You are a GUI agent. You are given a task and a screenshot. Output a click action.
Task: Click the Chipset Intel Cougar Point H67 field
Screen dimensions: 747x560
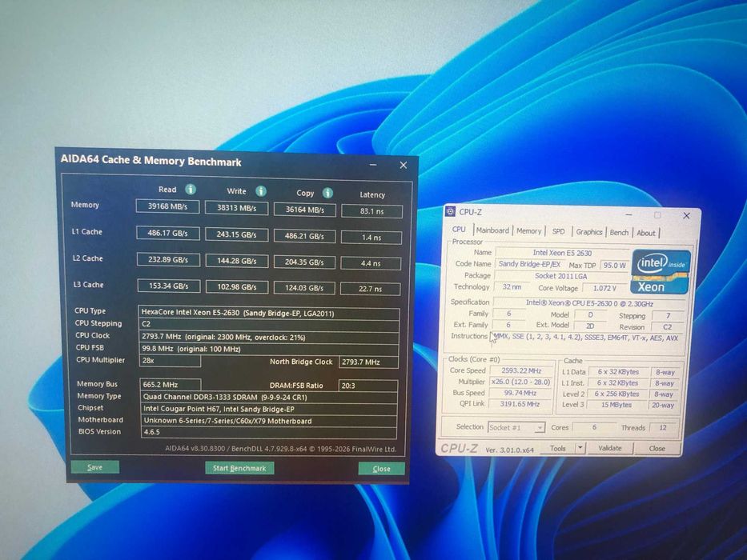click(x=269, y=409)
